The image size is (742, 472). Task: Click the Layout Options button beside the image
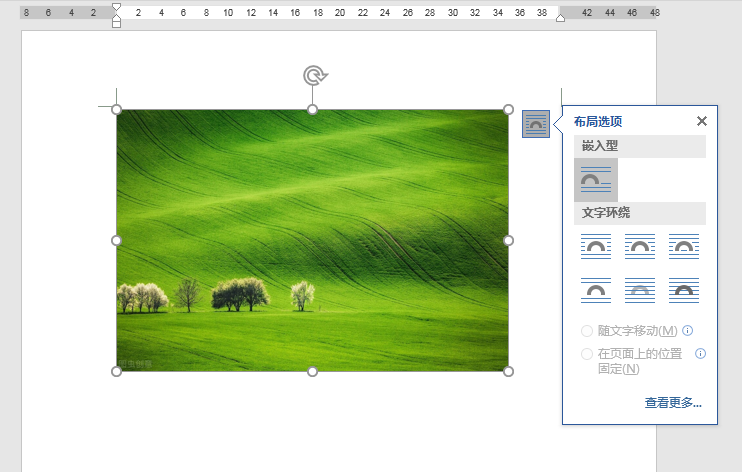536,124
